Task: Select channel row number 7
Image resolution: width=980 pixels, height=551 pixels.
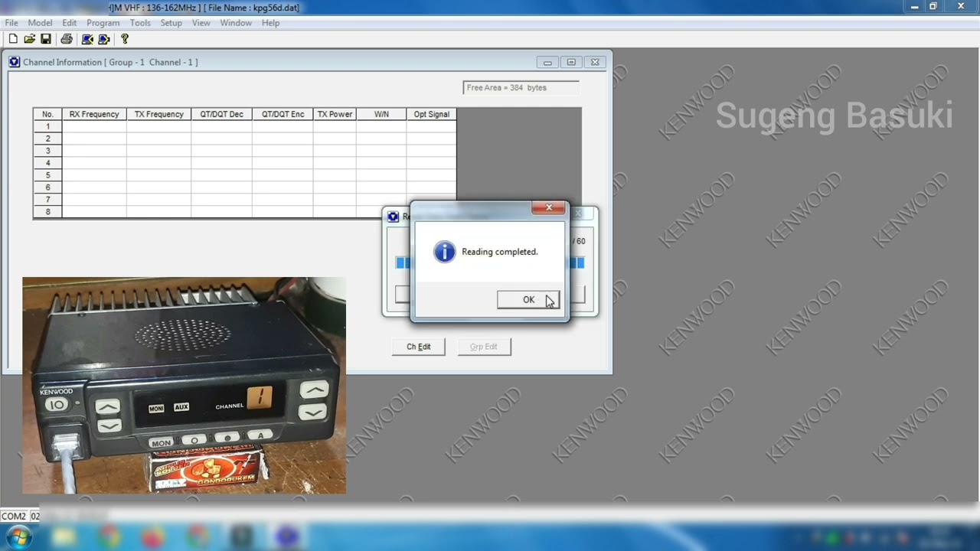Action: (47, 200)
